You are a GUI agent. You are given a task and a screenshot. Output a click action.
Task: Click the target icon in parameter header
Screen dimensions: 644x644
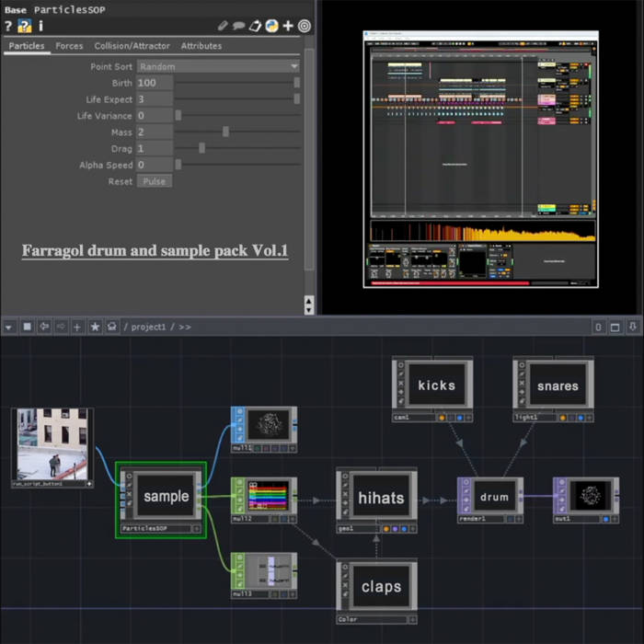(x=304, y=26)
